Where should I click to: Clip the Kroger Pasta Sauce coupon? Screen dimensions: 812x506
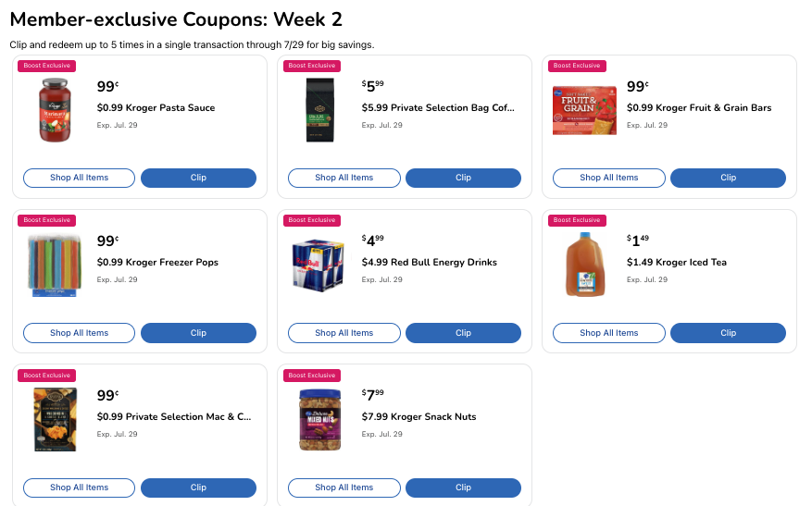coord(198,178)
